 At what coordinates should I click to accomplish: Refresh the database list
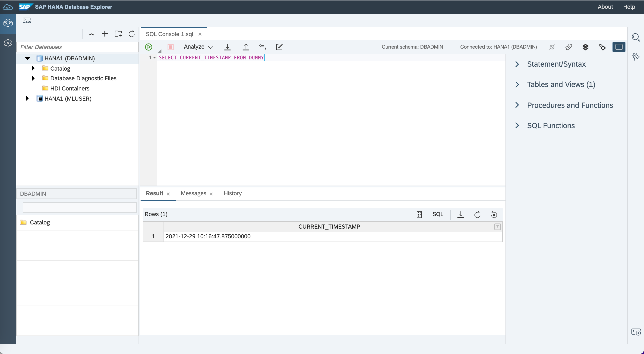point(132,34)
